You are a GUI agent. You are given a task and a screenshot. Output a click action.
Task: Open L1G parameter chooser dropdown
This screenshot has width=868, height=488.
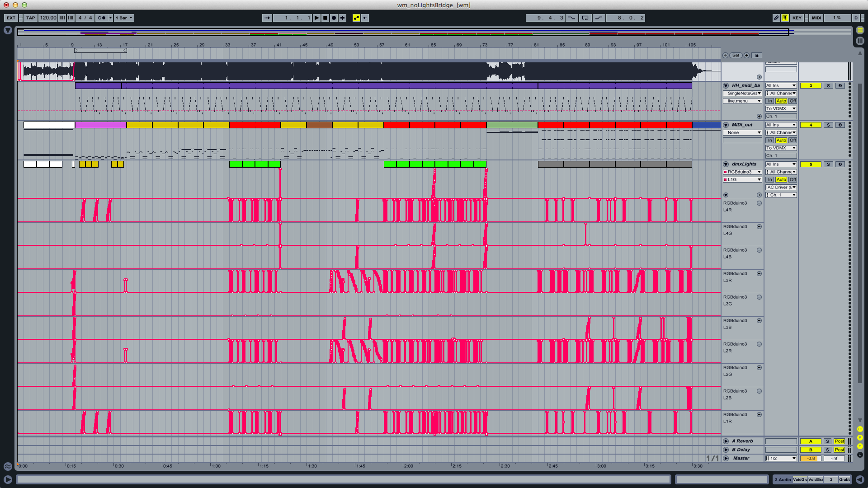tap(742, 179)
